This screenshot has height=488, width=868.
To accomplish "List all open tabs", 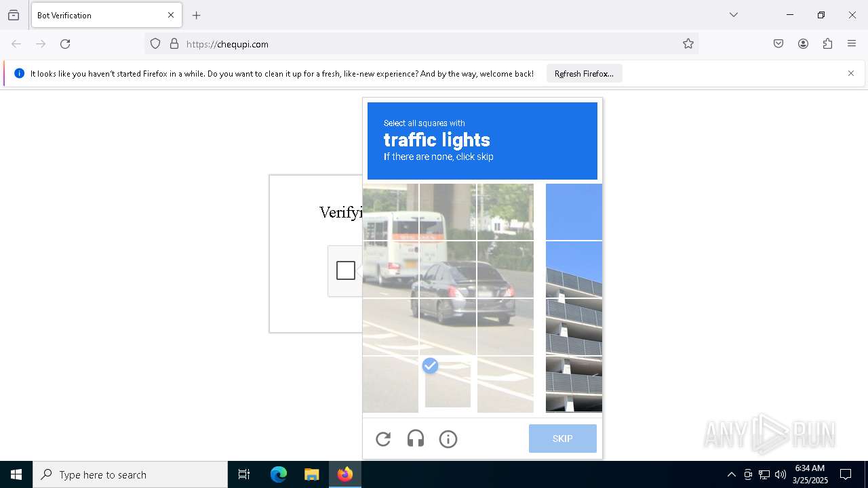I will click(x=734, y=15).
